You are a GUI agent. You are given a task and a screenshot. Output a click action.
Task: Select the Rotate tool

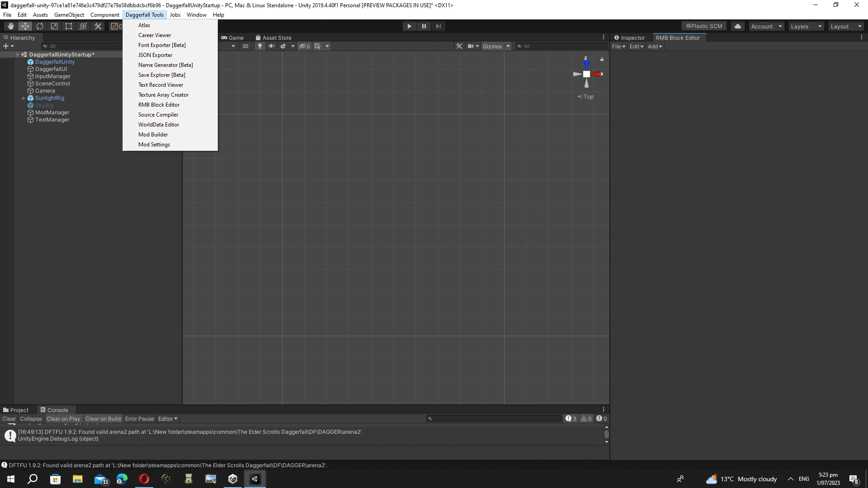(x=40, y=26)
